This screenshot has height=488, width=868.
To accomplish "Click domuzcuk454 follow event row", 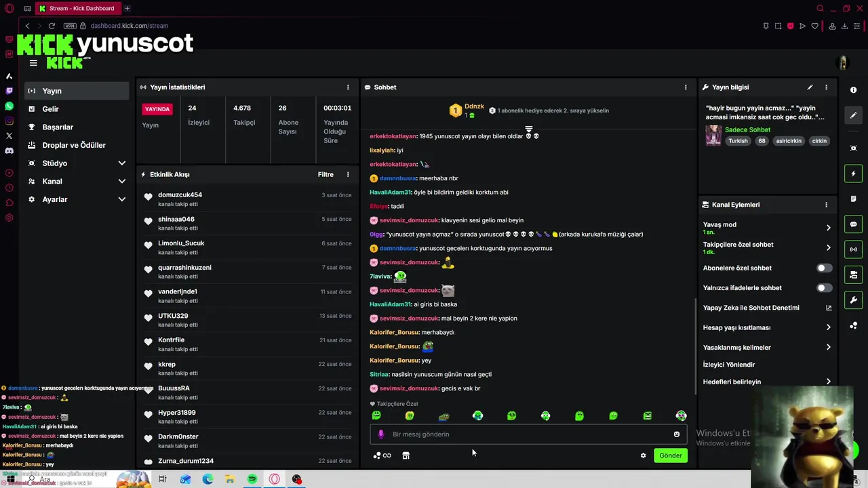I will 248,199.
